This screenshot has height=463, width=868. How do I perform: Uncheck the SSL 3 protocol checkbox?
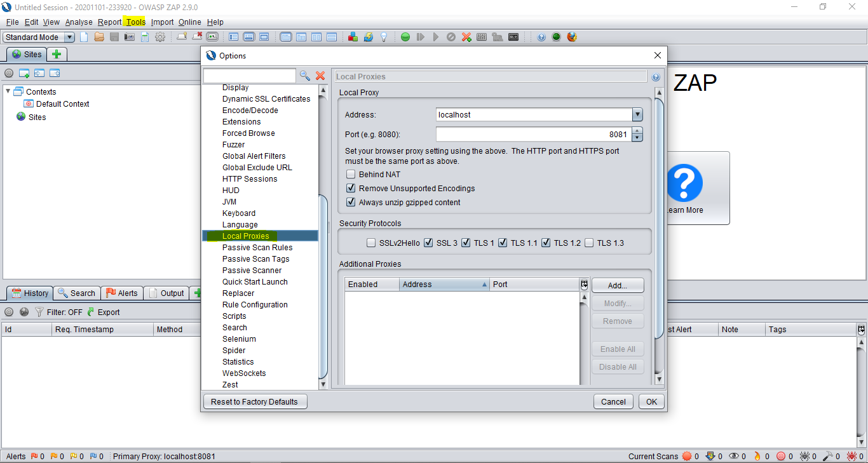point(428,243)
